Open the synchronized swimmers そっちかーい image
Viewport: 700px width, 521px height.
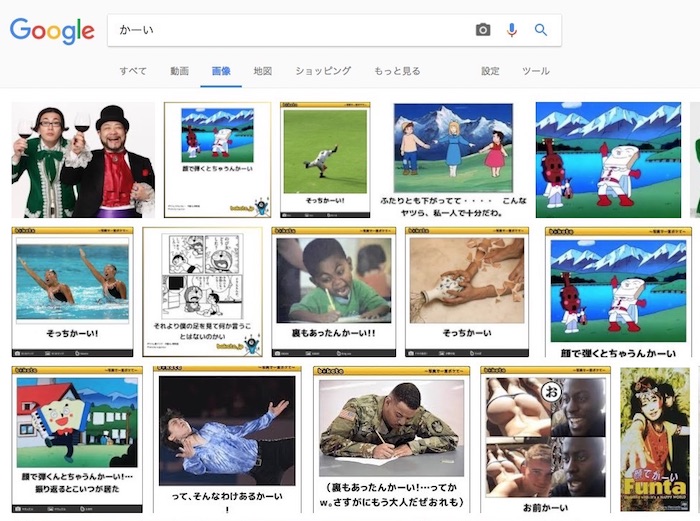[72, 291]
